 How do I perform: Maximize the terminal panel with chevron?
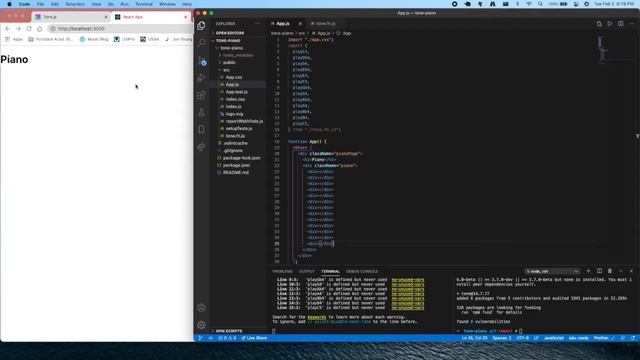point(620,271)
